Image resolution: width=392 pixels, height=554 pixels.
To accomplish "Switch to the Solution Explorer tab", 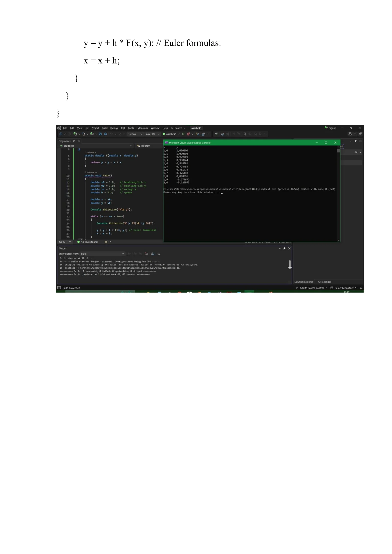I will pos(304,282).
